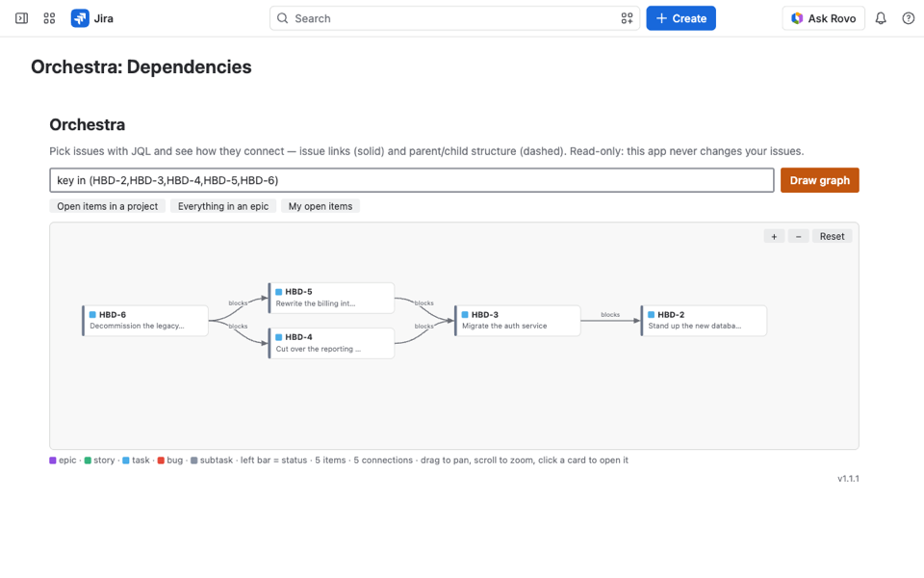Click the task icon on HBD-2
The width and height of the screenshot is (924, 578).
pyautogui.click(x=652, y=315)
